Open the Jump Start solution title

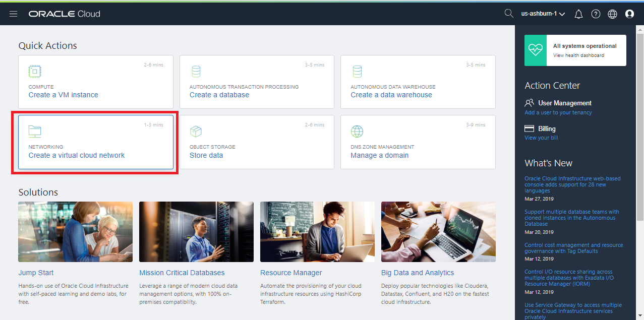pyautogui.click(x=36, y=273)
